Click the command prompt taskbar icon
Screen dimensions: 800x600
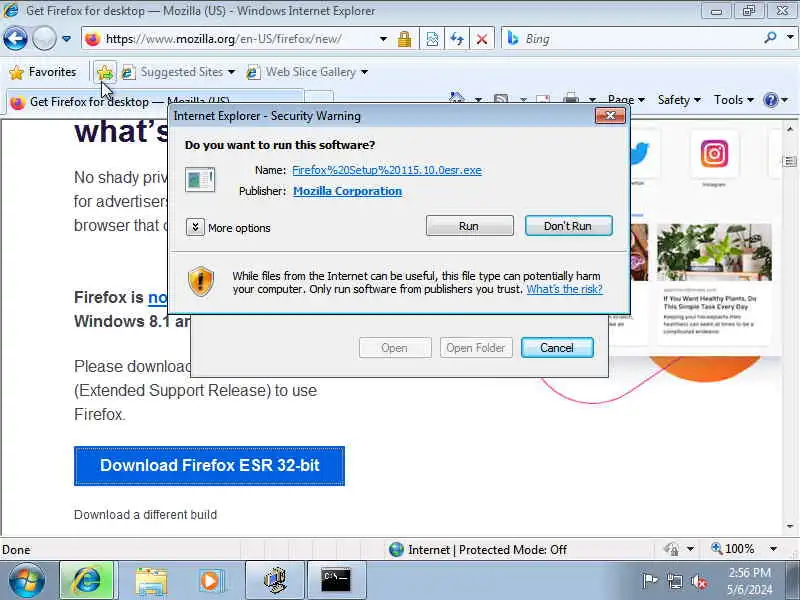(x=336, y=581)
